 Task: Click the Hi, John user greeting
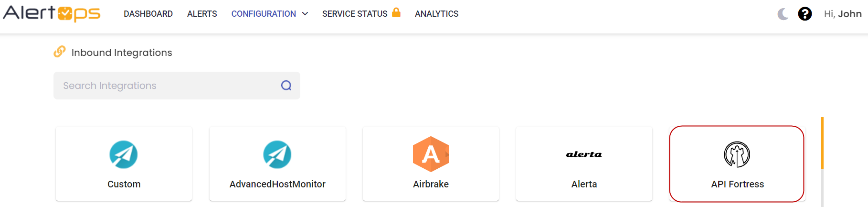pos(843,14)
